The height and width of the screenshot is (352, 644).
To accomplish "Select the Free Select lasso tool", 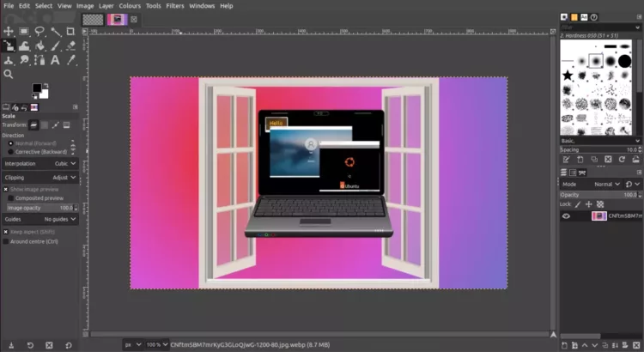I will (39, 31).
